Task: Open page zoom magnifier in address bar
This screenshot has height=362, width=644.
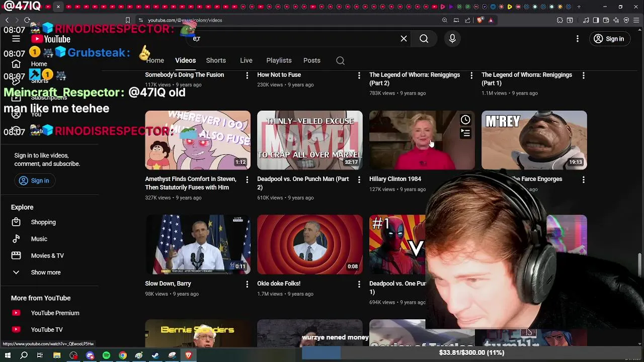Action: tap(445, 20)
